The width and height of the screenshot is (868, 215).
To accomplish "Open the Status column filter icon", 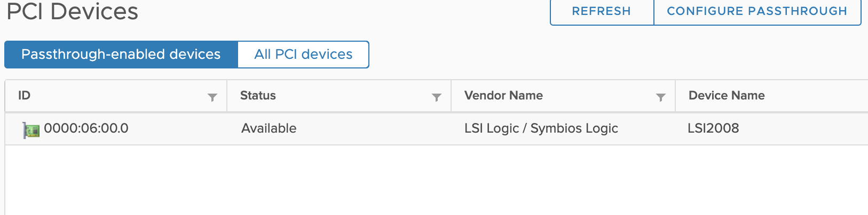I will 437,97.
